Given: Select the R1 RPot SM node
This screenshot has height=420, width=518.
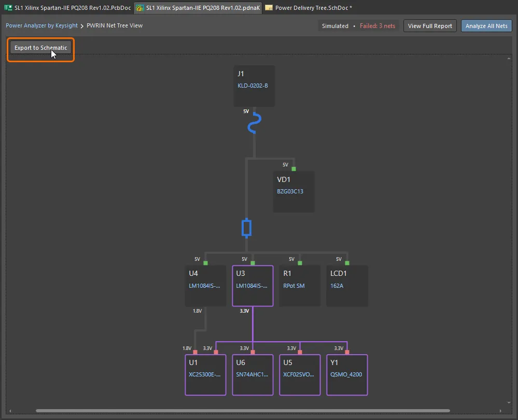Looking at the screenshot, I should [300, 286].
